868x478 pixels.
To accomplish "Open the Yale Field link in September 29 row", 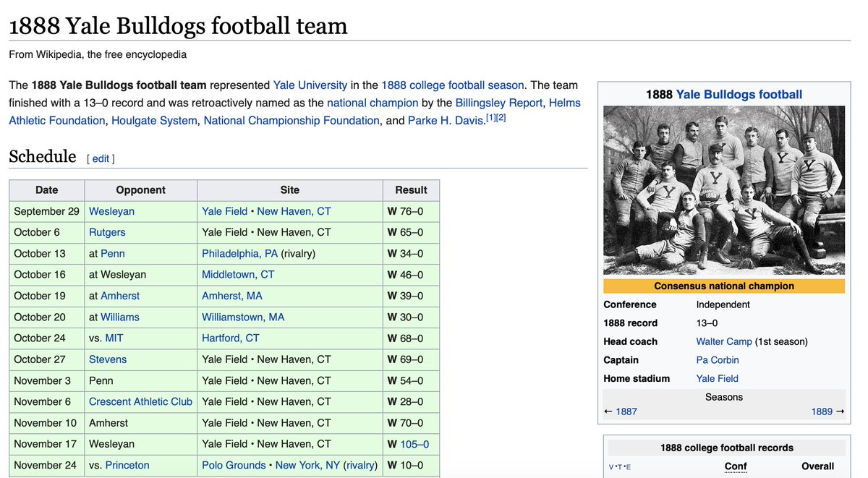I will (x=224, y=211).
